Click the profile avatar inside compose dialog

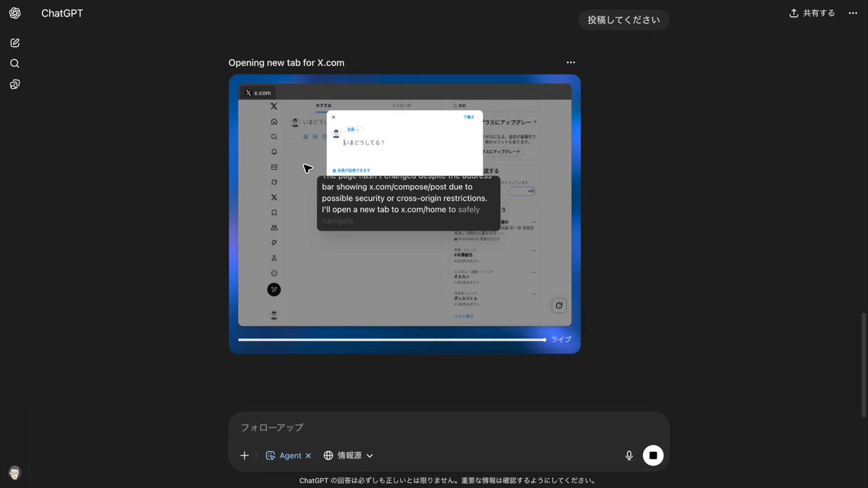click(x=336, y=133)
